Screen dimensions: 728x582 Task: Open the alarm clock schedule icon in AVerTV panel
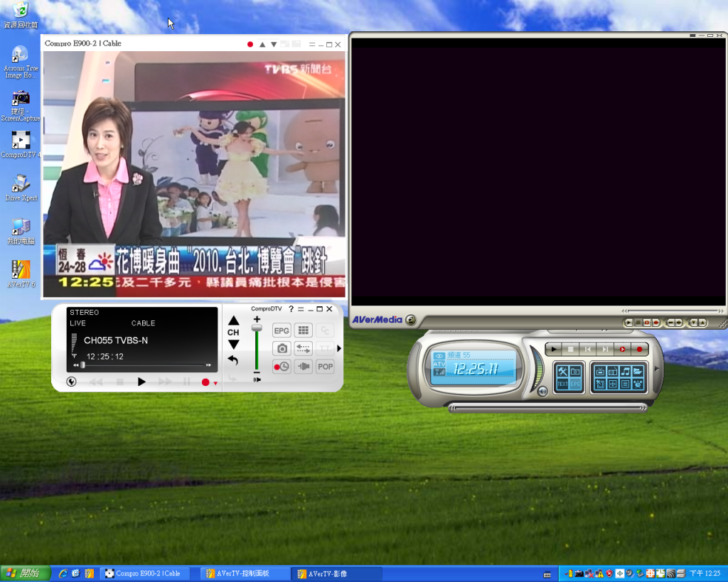point(638,384)
